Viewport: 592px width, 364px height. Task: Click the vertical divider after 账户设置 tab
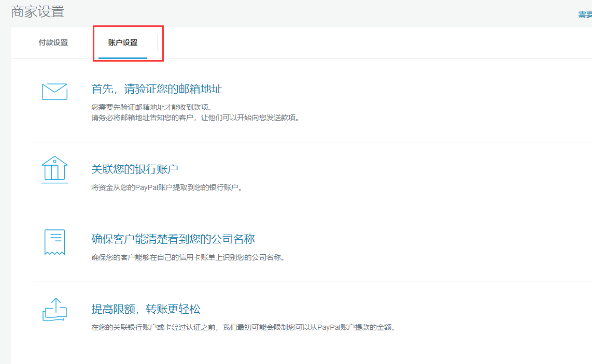tap(157, 43)
